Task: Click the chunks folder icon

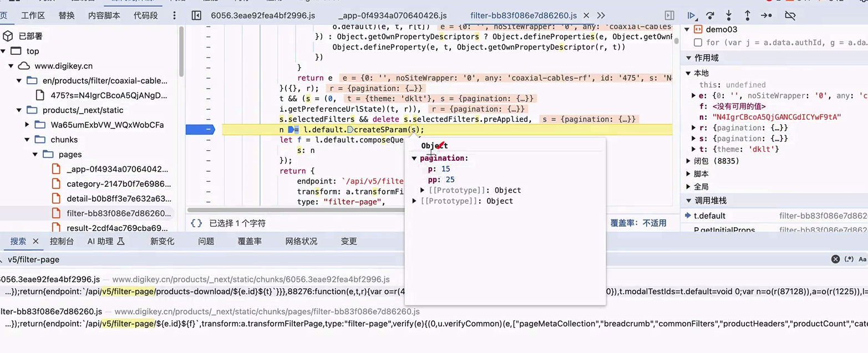Action: tap(40, 140)
